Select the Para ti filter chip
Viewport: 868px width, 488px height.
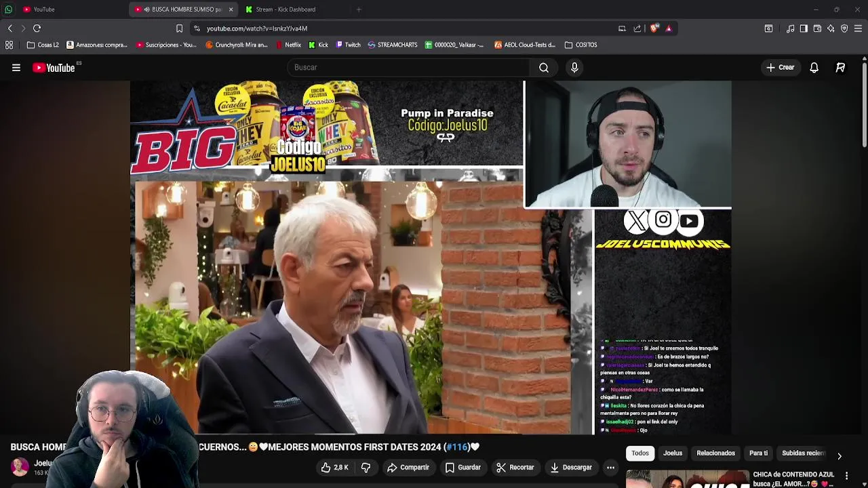758,453
